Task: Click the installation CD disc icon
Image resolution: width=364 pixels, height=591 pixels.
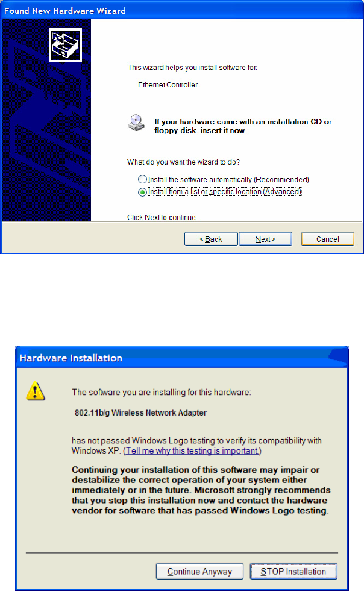Action: point(136,123)
